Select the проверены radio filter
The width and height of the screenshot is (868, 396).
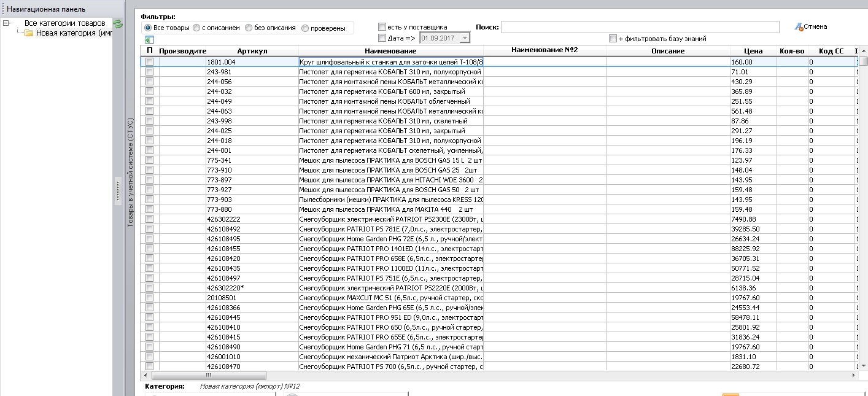[304, 28]
